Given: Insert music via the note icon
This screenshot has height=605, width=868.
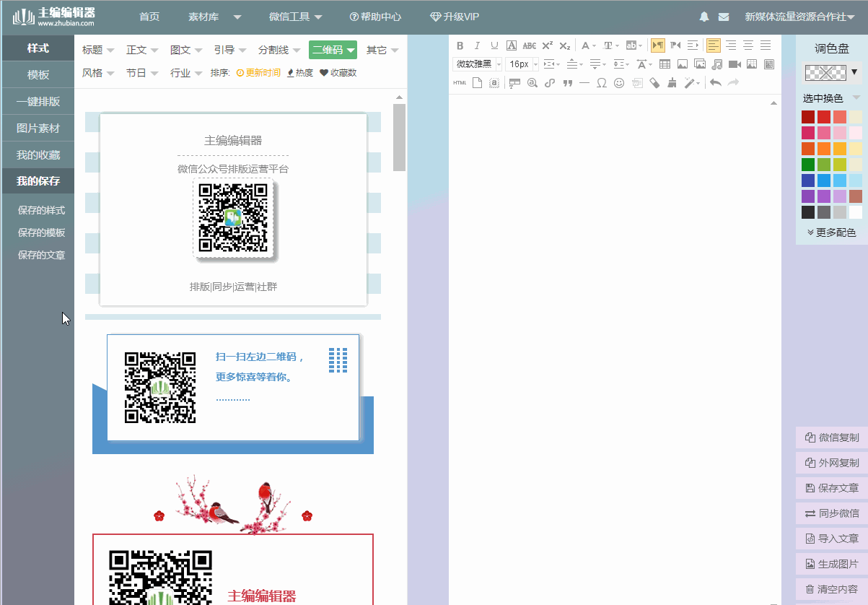Looking at the screenshot, I should pyautogui.click(x=716, y=64).
